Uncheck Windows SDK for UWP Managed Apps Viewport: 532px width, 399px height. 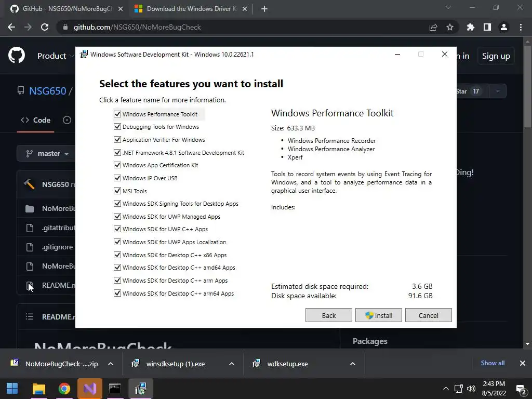point(117,216)
